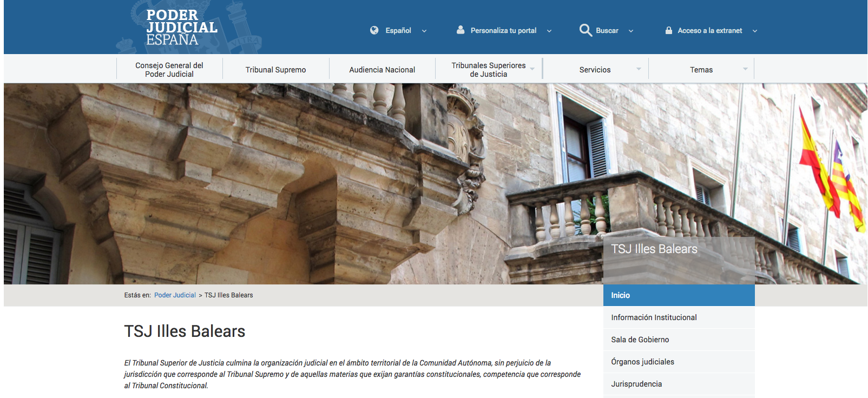Viewport: 868px width, 398px height.
Task: Select Tribunales Superiores de Justicia menu
Action: click(x=489, y=69)
